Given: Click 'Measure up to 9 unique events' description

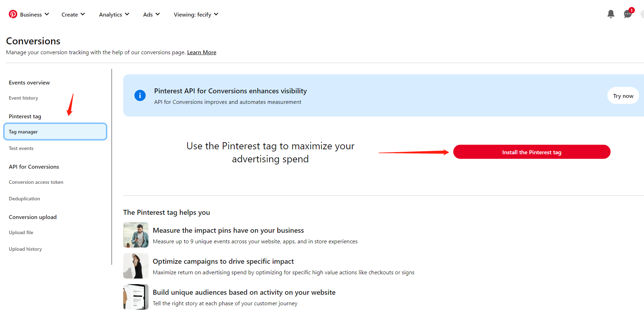Looking at the screenshot, I should click(x=255, y=242).
